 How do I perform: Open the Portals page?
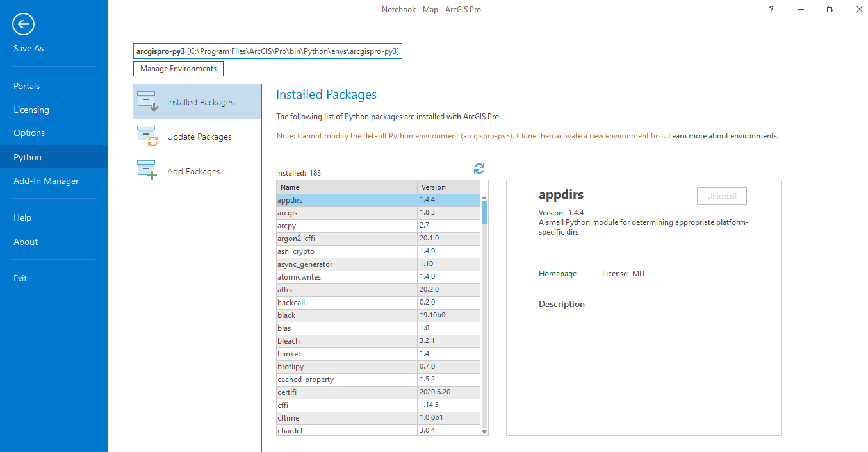(x=27, y=85)
